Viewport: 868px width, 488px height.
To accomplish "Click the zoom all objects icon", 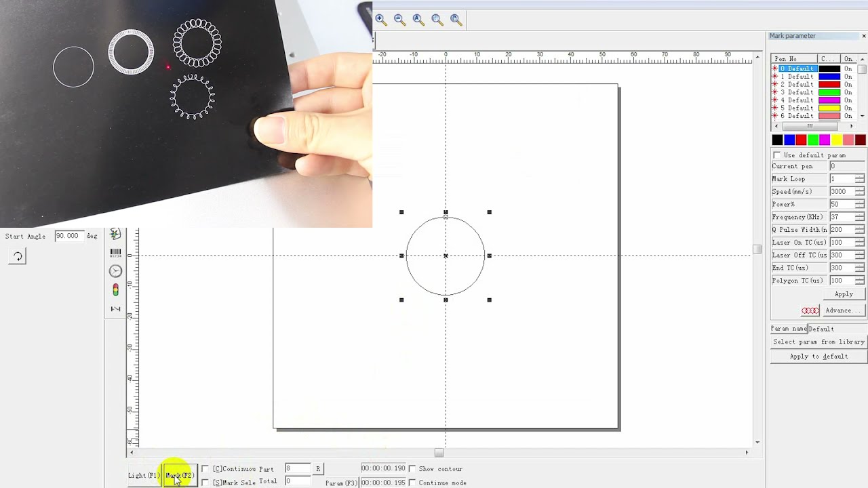I will coord(418,20).
